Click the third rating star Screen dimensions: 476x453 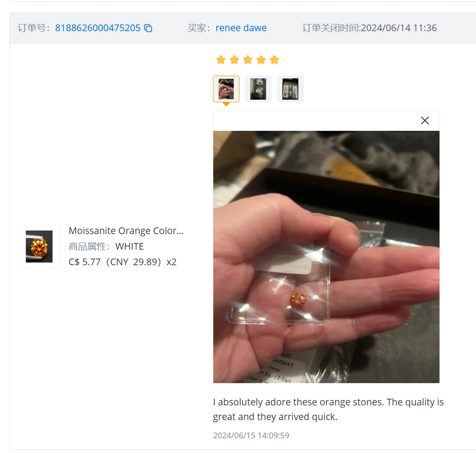(x=248, y=60)
